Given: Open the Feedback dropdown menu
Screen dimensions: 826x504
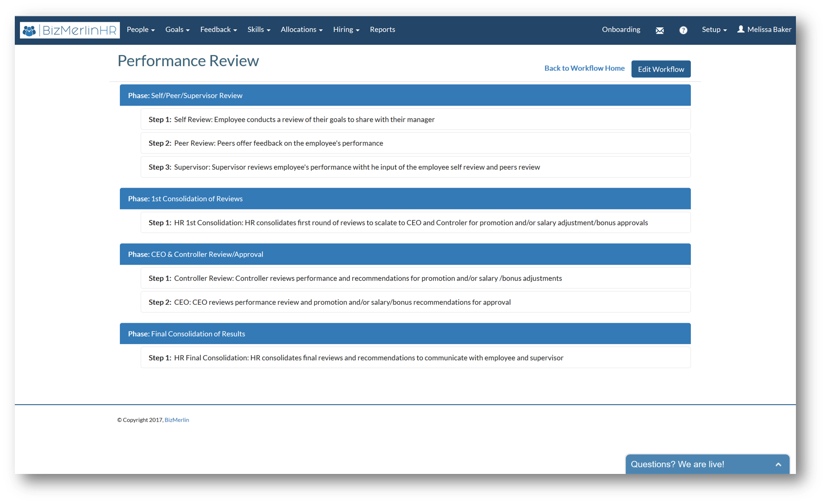Looking at the screenshot, I should point(218,30).
